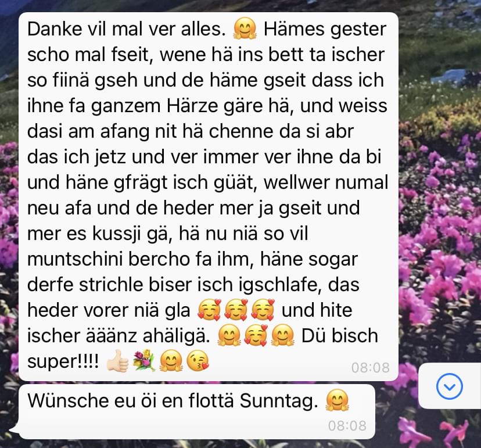The height and width of the screenshot is (448, 481).
Task: Click the word "muntschini"
Action: pyautogui.click(x=75, y=259)
